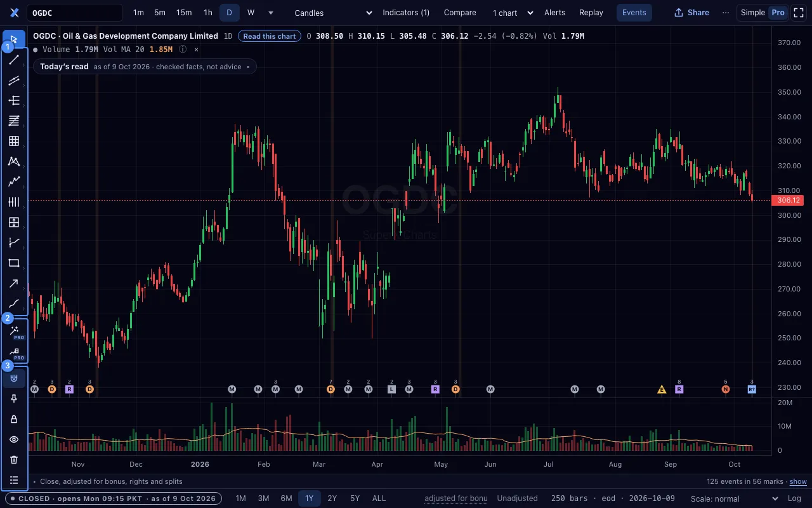Set range to 5Y
Screen dimensions: 812x508
355,498
